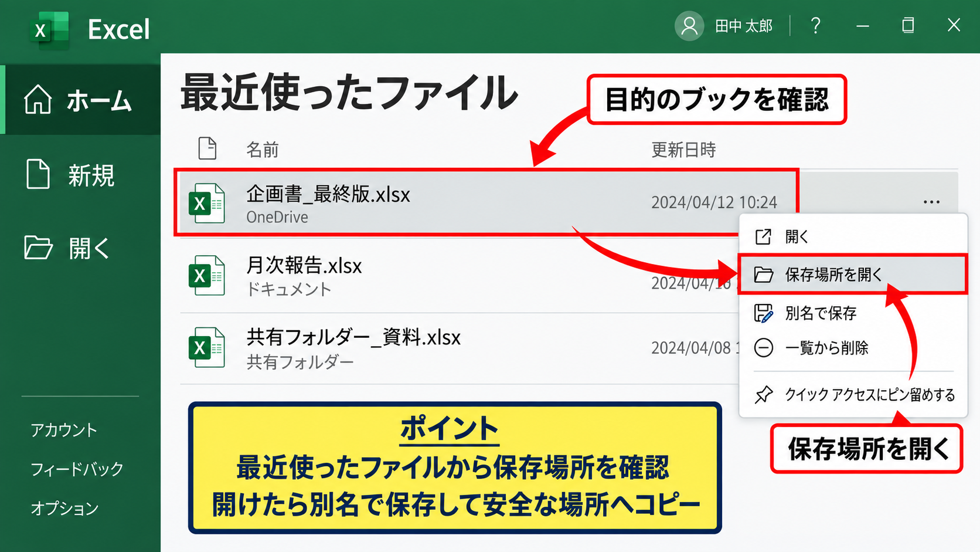Open the オプション link in sidebar
The width and height of the screenshot is (980, 552).
pyautogui.click(x=64, y=507)
